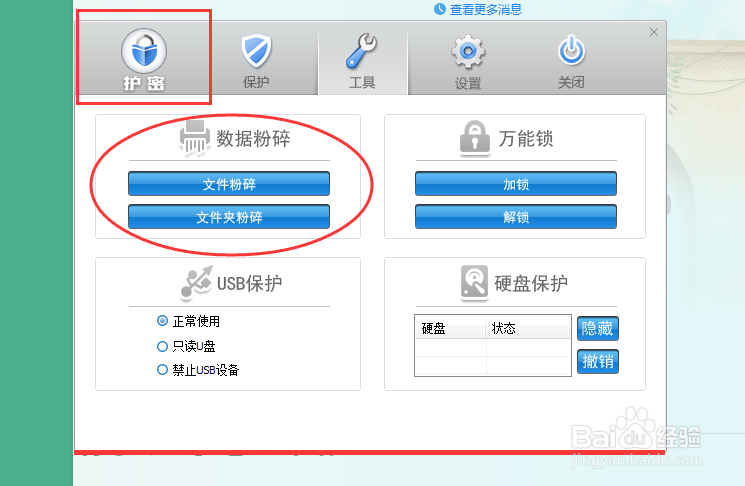Select the 正常使用 radio option
This screenshot has height=486, width=745.
[162, 321]
